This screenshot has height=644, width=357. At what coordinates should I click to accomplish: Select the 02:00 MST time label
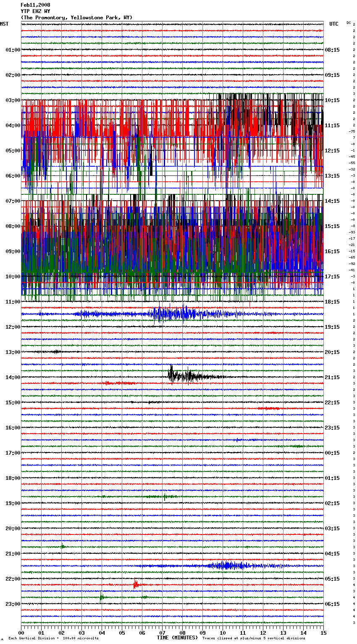point(13,75)
